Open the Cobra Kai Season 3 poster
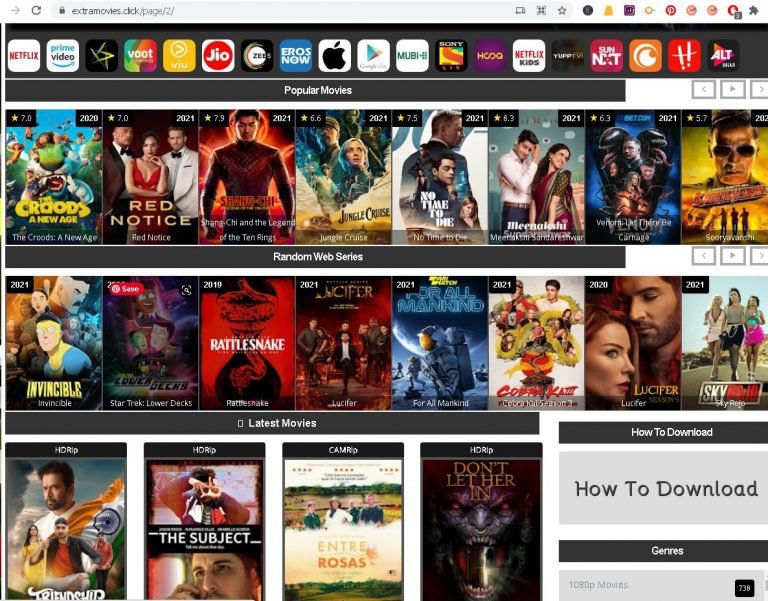 tap(536, 343)
